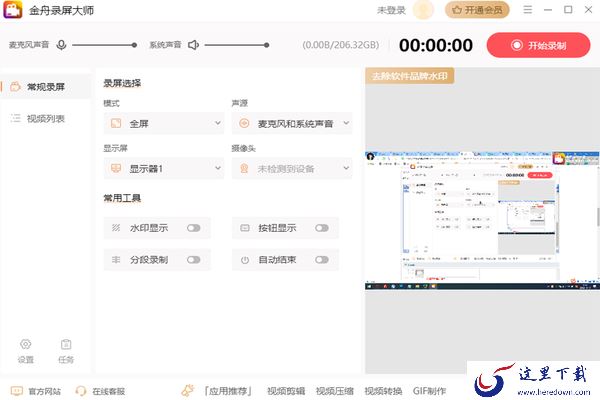Expand the 声源 dropdown showing 麦克风和系统声音
This screenshot has width=600, height=400.
coord(292,123)
